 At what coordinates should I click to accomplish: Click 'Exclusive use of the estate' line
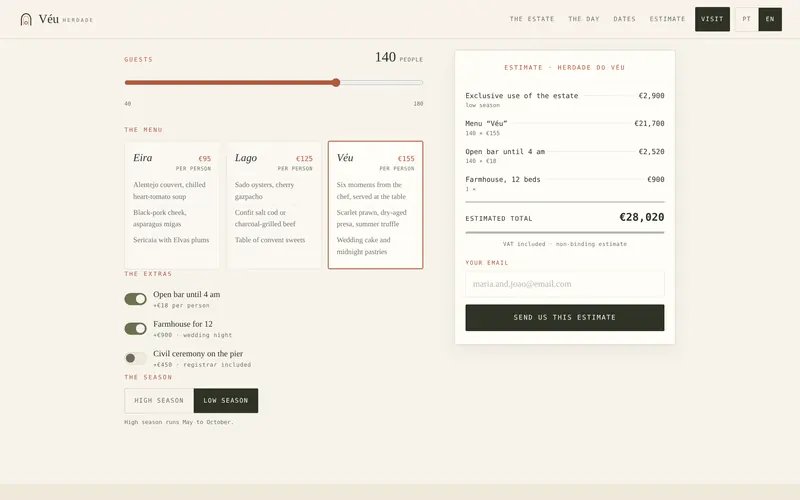click(565, 99)
